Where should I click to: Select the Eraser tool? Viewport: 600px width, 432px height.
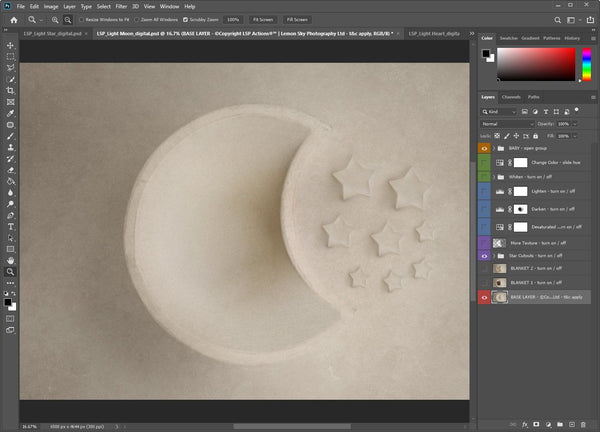10,170
